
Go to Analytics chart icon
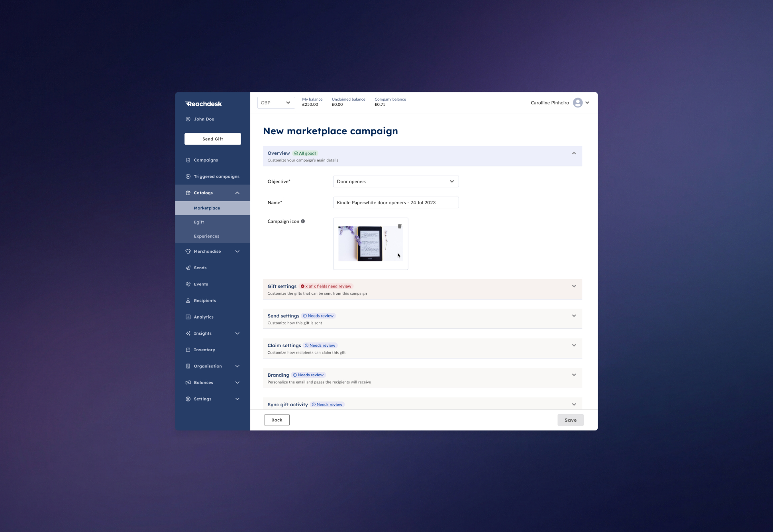(x=188, y=317)
